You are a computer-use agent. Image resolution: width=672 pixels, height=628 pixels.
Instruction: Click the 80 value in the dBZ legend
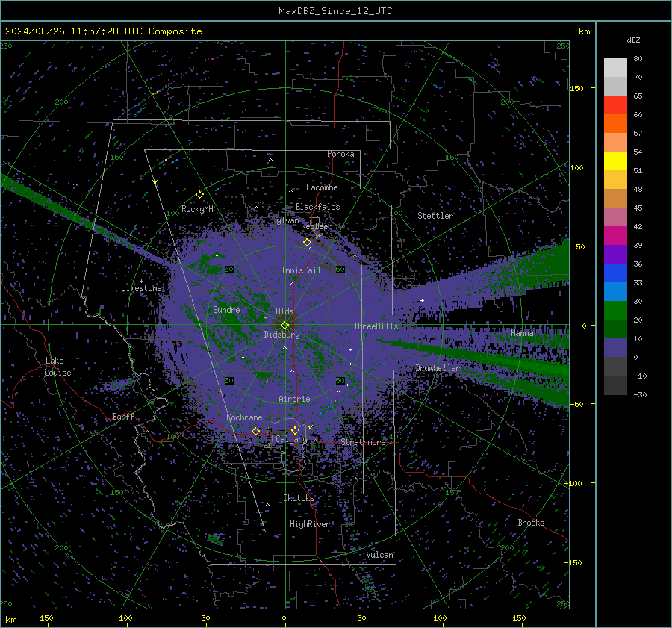(x=638, y=59)
